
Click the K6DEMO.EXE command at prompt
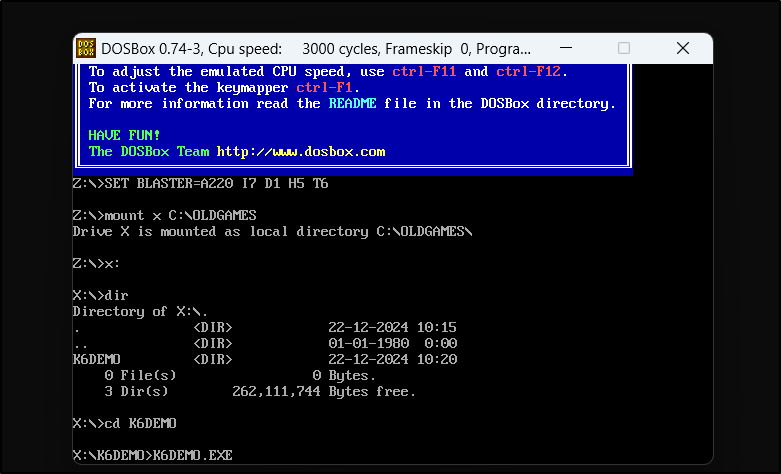click(193, 455)
